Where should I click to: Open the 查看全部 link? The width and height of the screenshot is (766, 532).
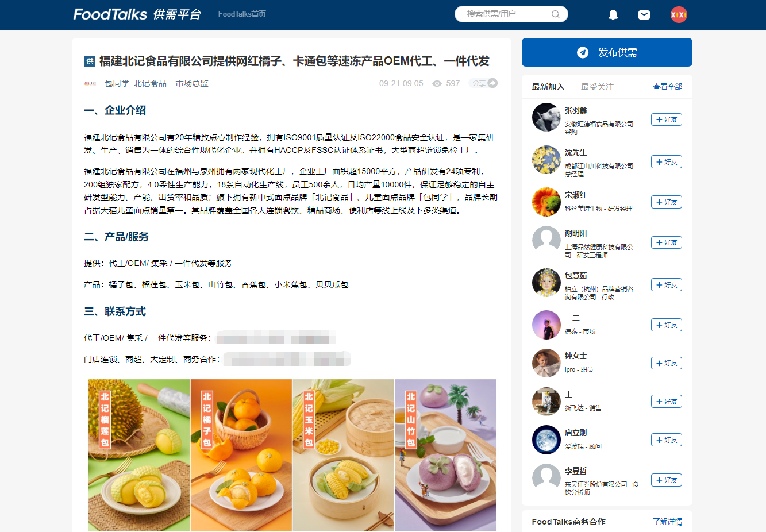coord(667,87)
